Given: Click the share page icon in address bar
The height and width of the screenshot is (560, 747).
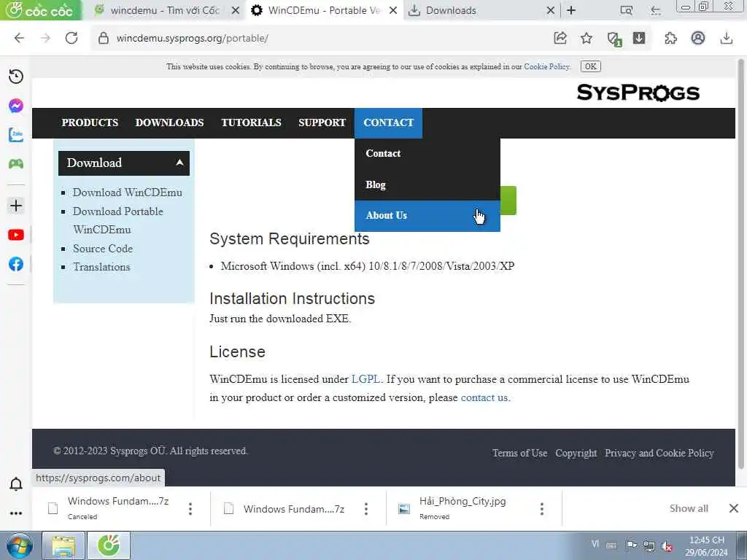Looking at the screenshot, I should tap(560, 38).
